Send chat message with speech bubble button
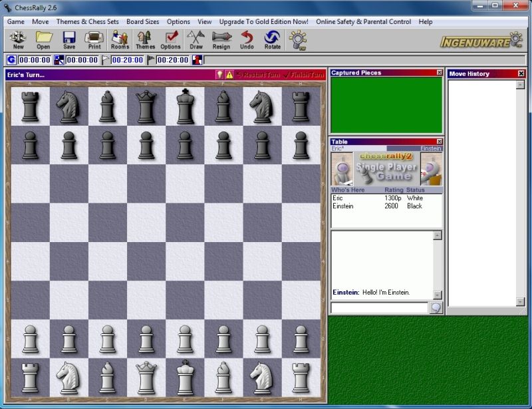 click(x=436, y=308)
